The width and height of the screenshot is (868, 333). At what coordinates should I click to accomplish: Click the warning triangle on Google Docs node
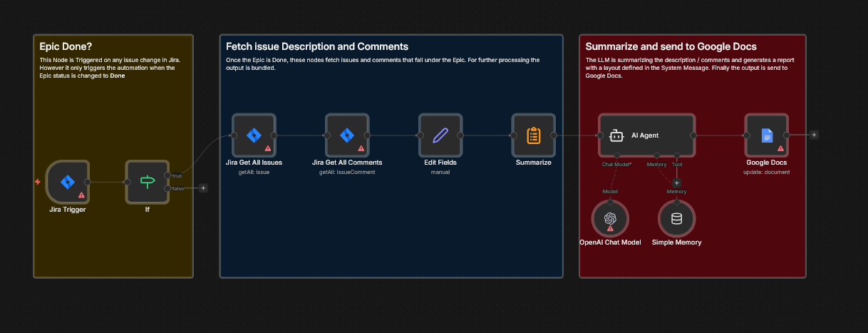coord(781,148)
